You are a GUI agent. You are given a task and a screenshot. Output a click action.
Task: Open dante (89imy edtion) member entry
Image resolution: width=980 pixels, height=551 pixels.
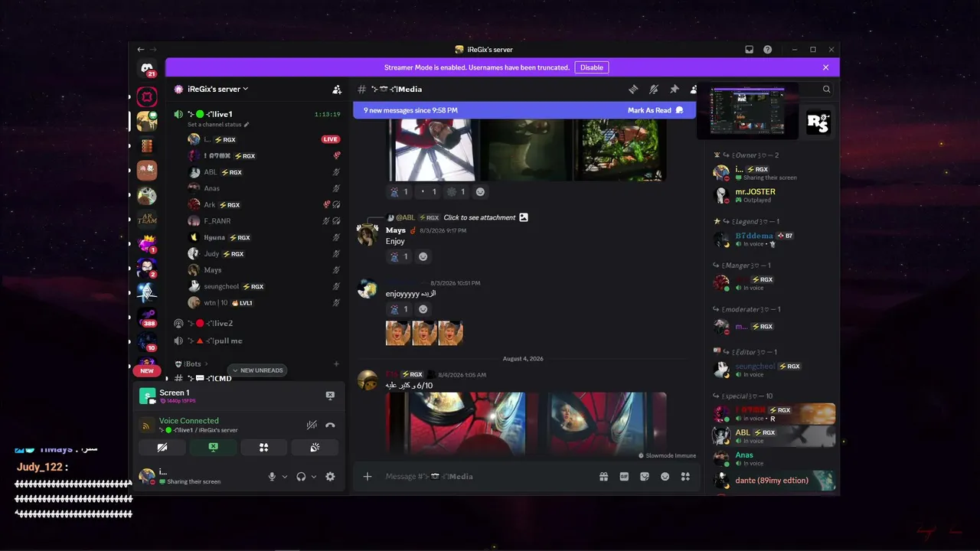[x=773, y=481]
